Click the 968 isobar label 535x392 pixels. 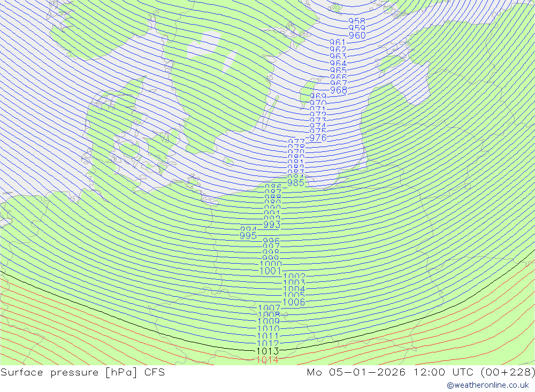[x=339, y=90]
